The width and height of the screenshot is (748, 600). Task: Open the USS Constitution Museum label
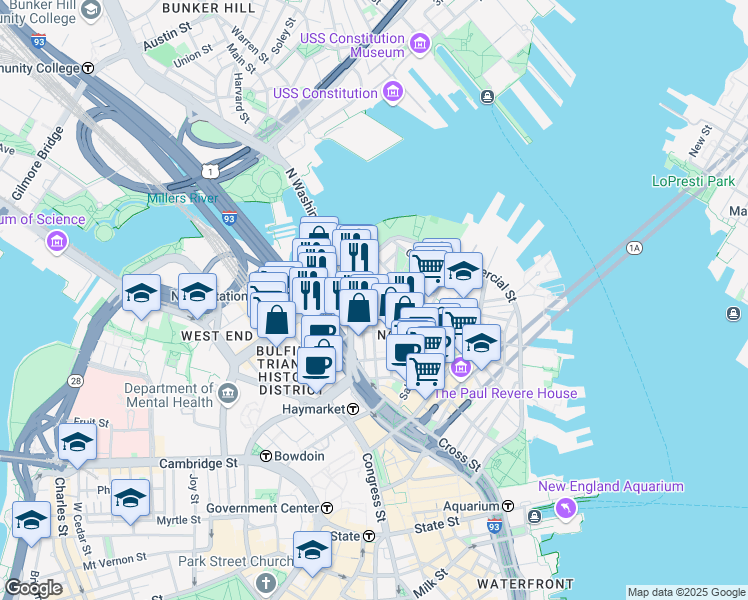353,45
